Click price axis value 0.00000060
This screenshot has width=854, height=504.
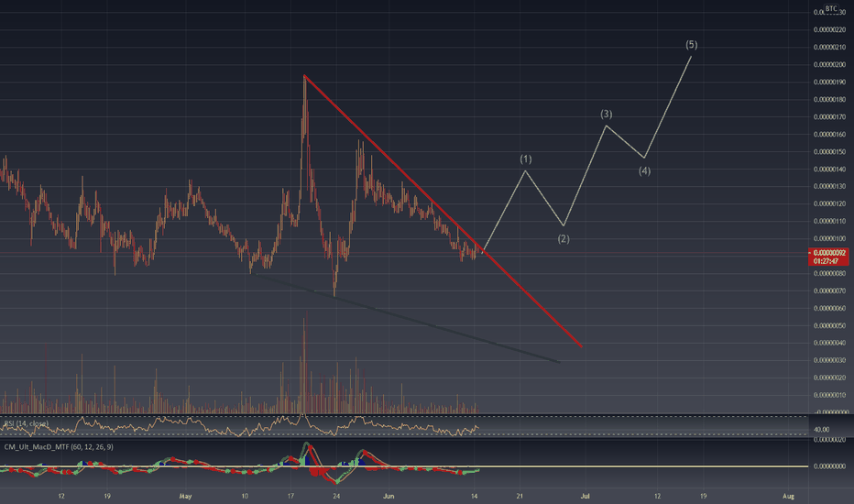[x=829, y=309]
